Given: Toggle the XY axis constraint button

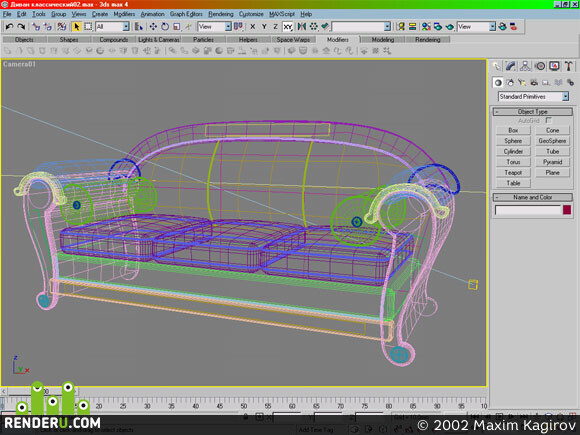Looking at the screenshot, I should tap(288, 27).
